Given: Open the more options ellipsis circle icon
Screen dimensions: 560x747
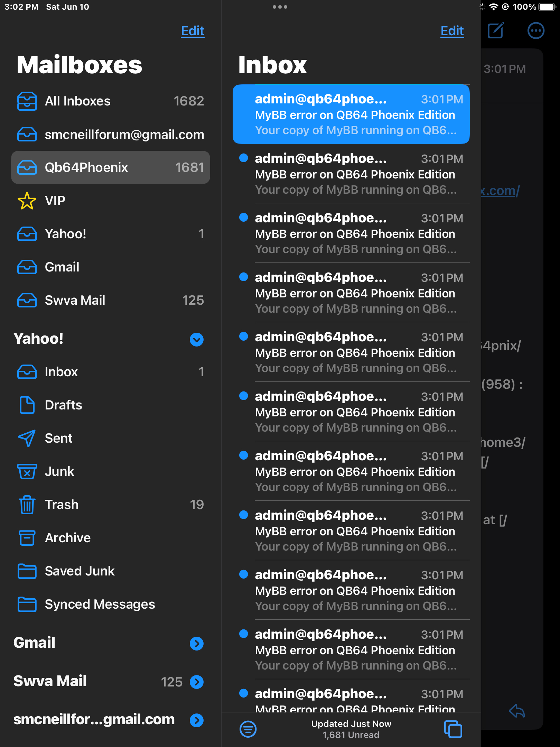Looking at the screenshot, I should [x=536, y=31].
